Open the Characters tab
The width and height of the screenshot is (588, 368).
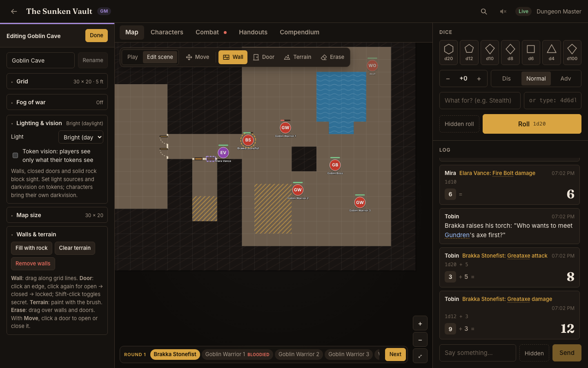click(x=167, y=32)
